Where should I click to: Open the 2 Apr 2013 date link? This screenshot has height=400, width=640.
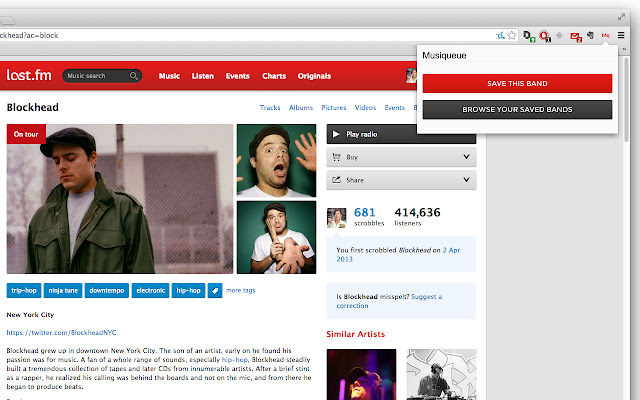(398, 255)
